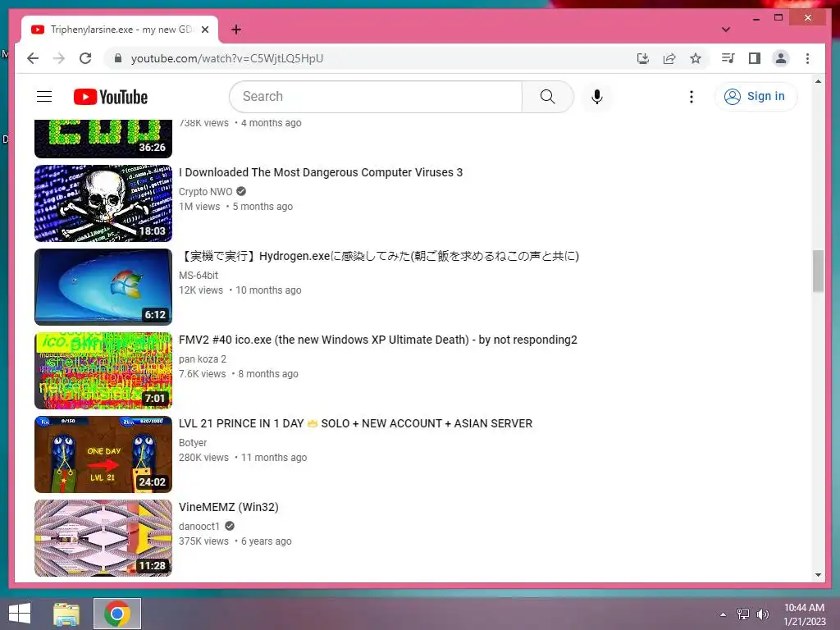Click the Chrome taskbar icon
Screen dimensions: 840x630
(x=117, y=614)
